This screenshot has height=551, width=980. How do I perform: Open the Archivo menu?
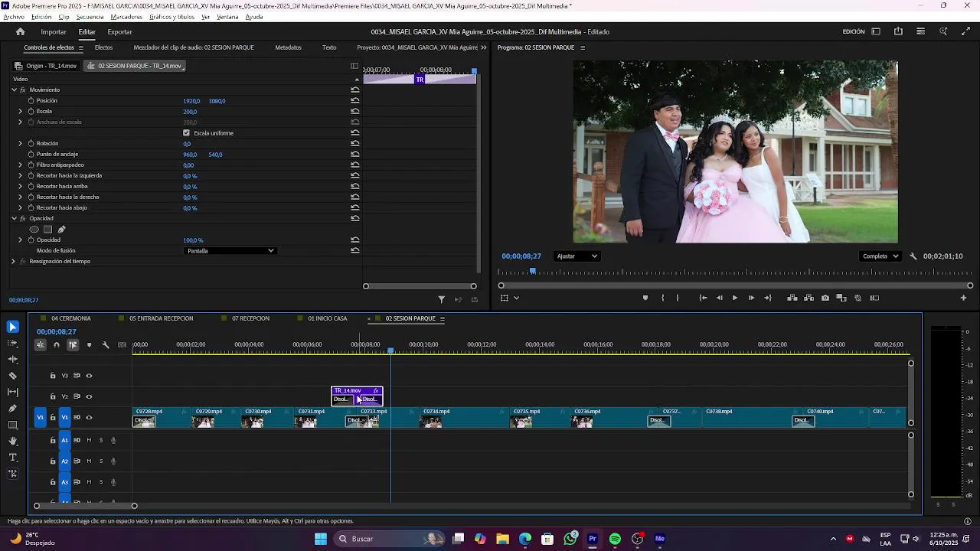tap(14, 17)
